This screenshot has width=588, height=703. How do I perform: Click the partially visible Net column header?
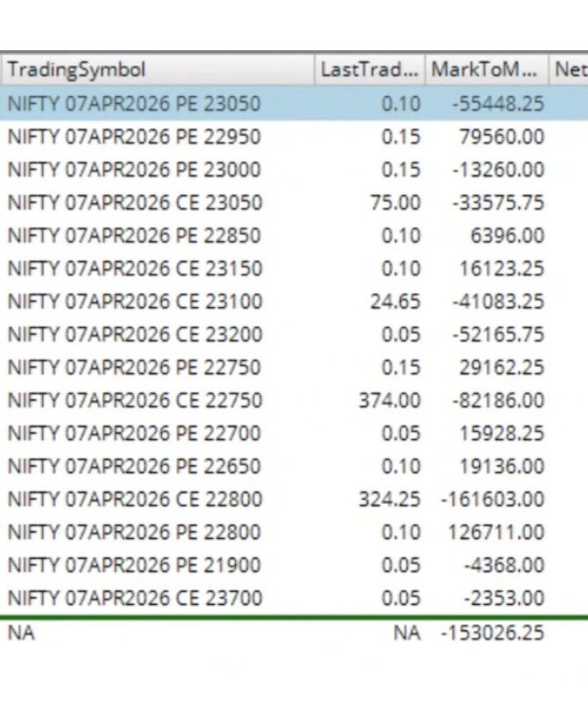[x=569, y=70]
